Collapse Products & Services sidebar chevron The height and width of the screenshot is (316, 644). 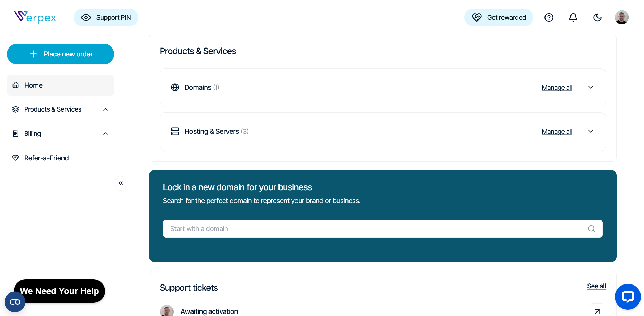click(x=105, y=109)
